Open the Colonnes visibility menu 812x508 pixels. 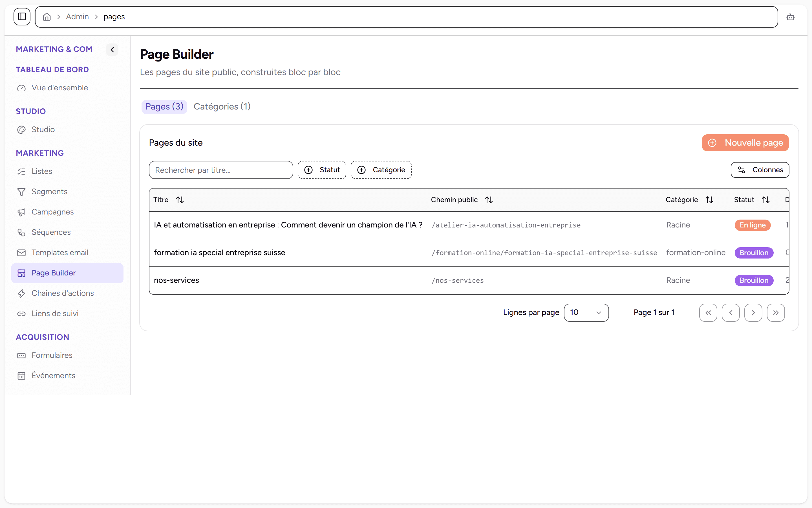tap(760, 170)
